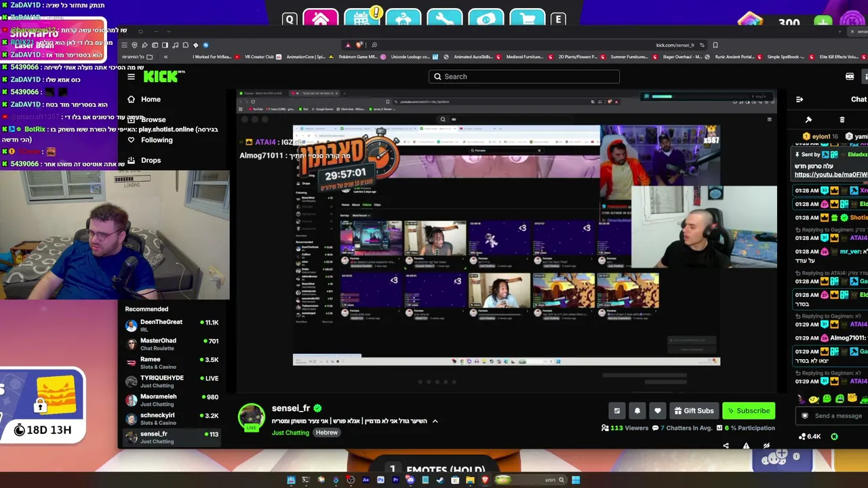
Task: Focus the Kick Search field
Action: 524,77
